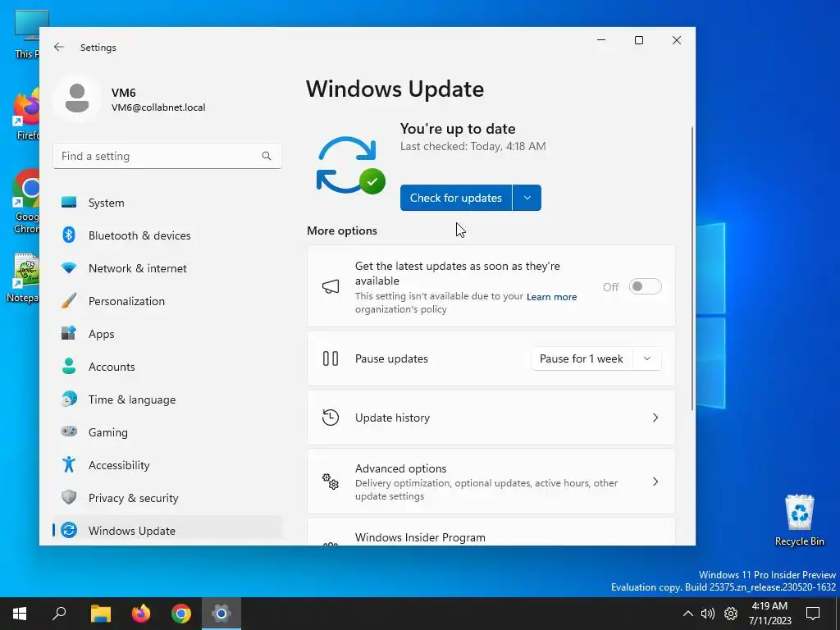Click the pause bars icon beside Pause updates
840x630 pixels.
tap(331, 358)
